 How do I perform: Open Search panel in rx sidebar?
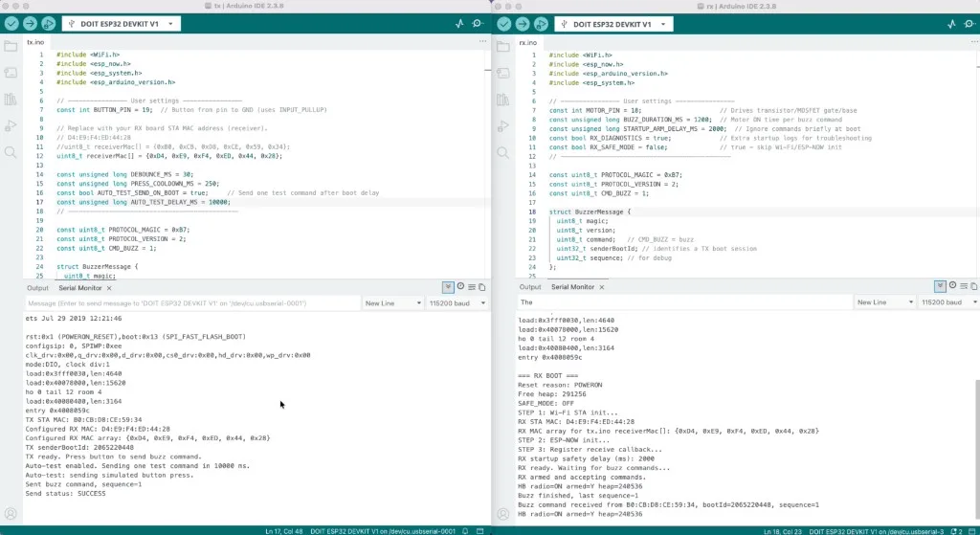503,152
